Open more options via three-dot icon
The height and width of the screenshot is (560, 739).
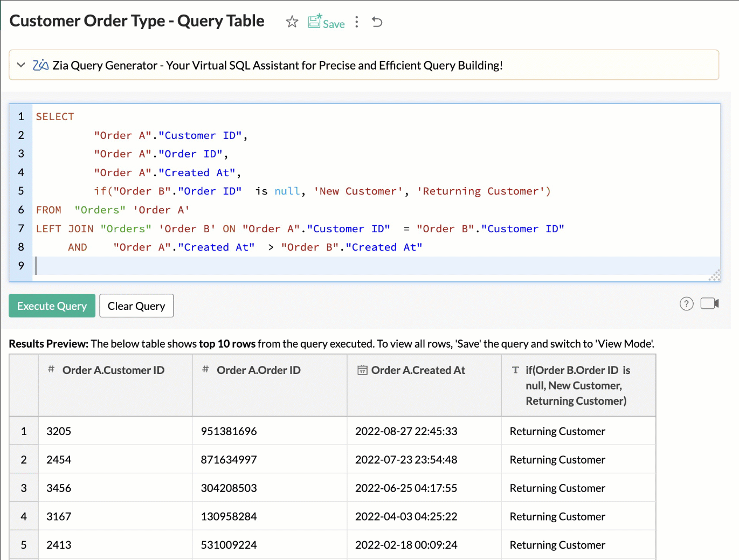(x=356, y=22)
